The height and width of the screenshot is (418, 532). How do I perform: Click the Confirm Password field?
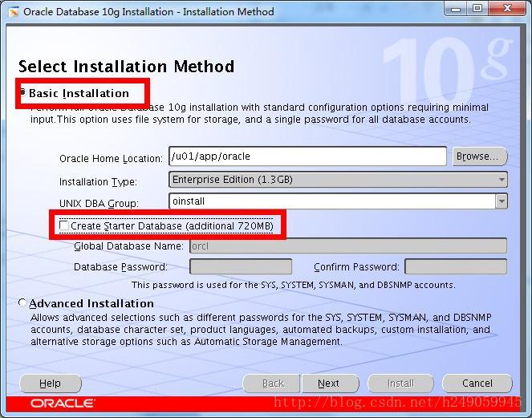(456, 266)
